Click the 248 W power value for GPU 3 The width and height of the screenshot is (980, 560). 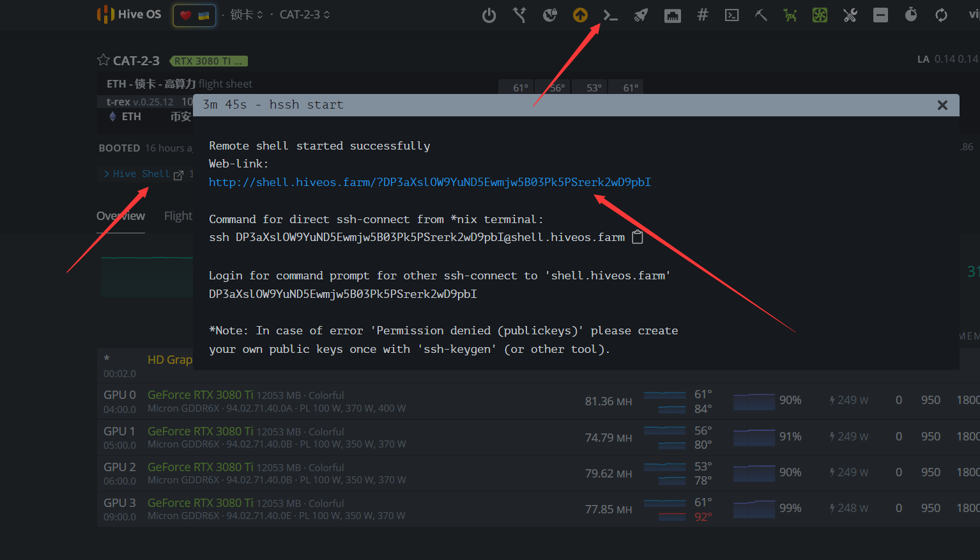coord(849,508)
